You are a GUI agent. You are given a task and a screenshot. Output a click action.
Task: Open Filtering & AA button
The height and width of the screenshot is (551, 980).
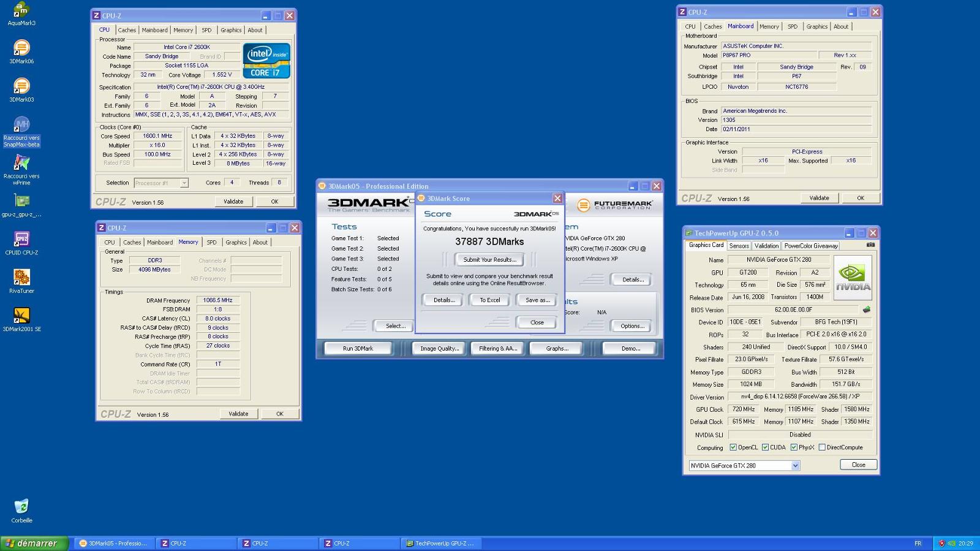(498, 348)
